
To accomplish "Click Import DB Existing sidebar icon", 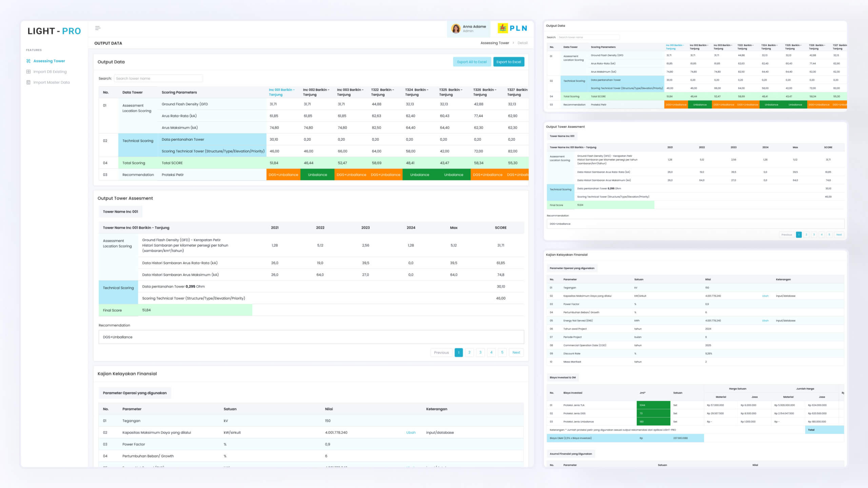I will [28, 72].
